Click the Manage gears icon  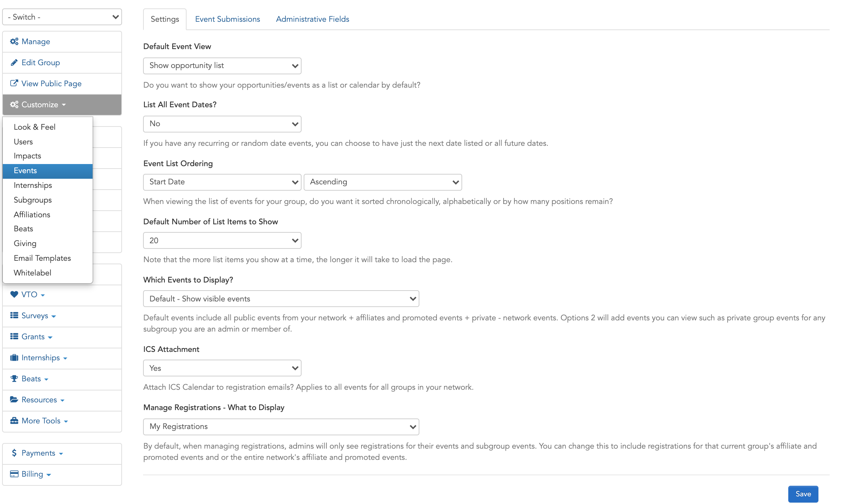(14, 41)
